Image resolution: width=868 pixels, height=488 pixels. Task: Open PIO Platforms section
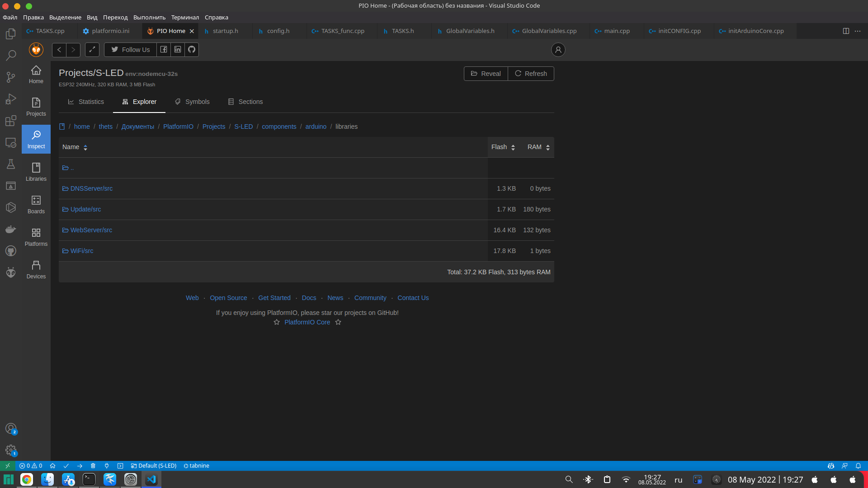point(36,237)
